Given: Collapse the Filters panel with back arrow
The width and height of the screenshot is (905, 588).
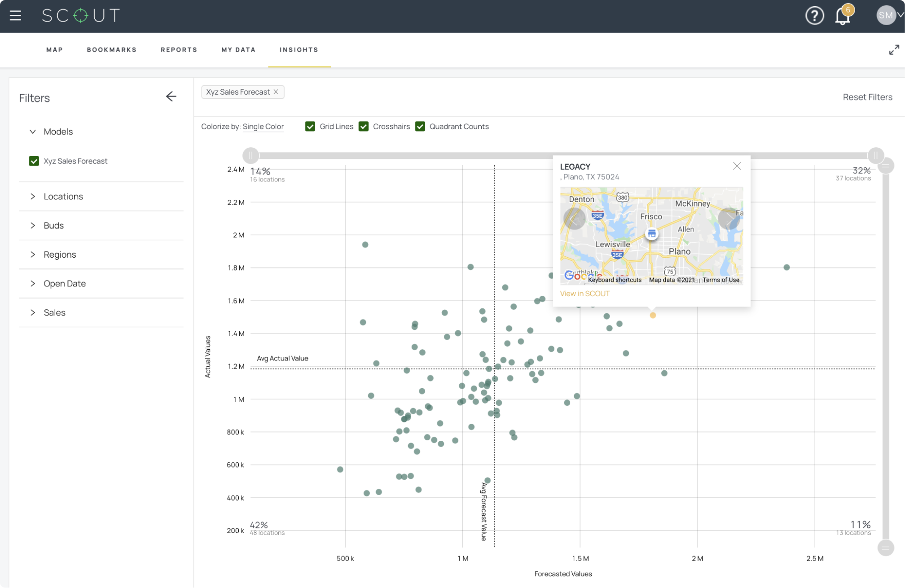Looking at the screenshot, I should [x=171, y=97].
